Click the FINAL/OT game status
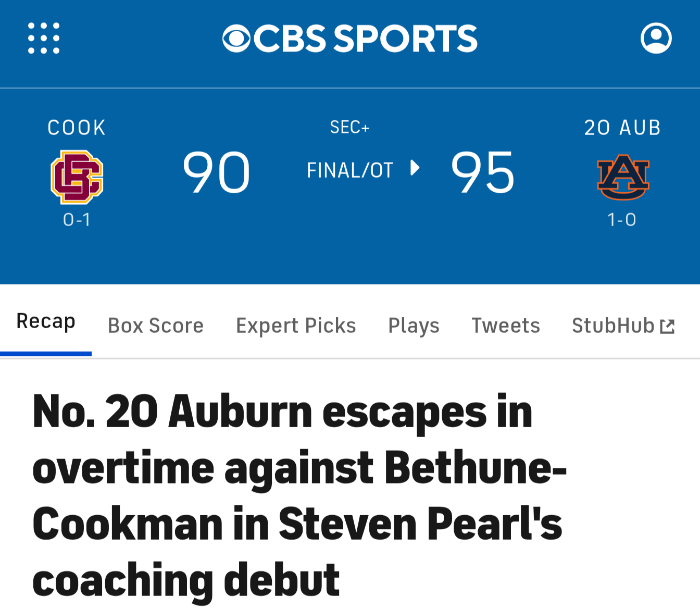 (x=349, y=170)
